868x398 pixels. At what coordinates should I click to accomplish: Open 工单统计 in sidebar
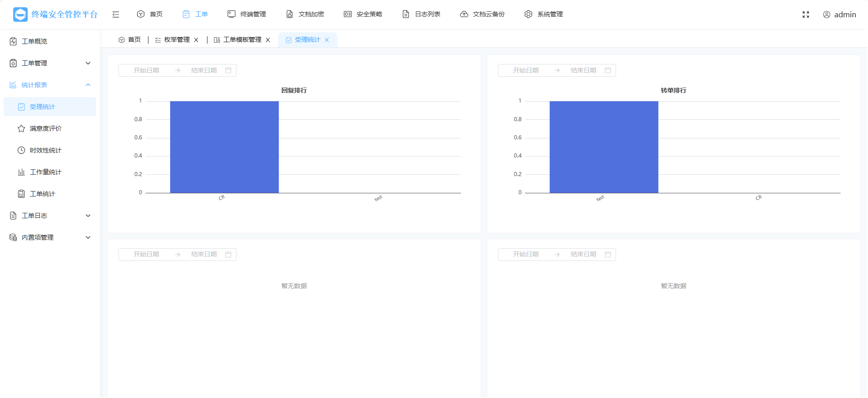click(50, 194)
